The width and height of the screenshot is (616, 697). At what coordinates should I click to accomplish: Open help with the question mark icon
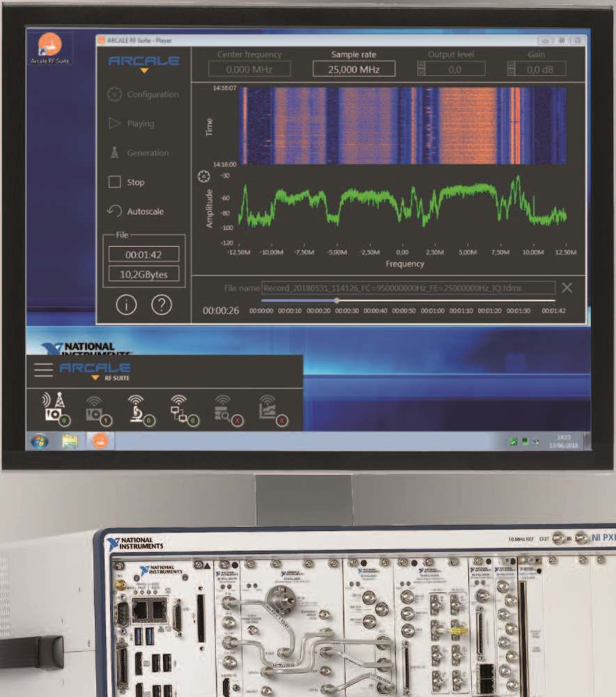(162, 305)
